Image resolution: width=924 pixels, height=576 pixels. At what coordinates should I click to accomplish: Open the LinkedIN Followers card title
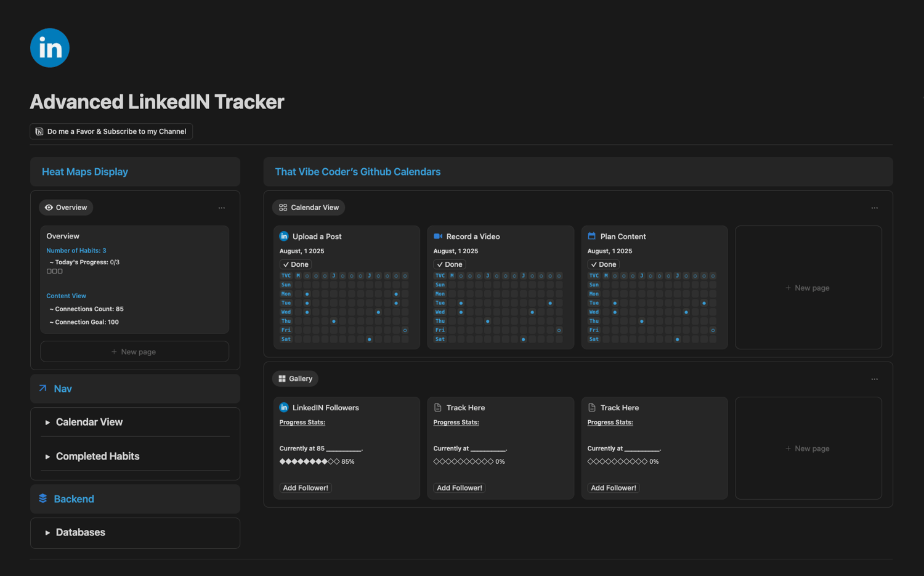[x=326, y=408]
